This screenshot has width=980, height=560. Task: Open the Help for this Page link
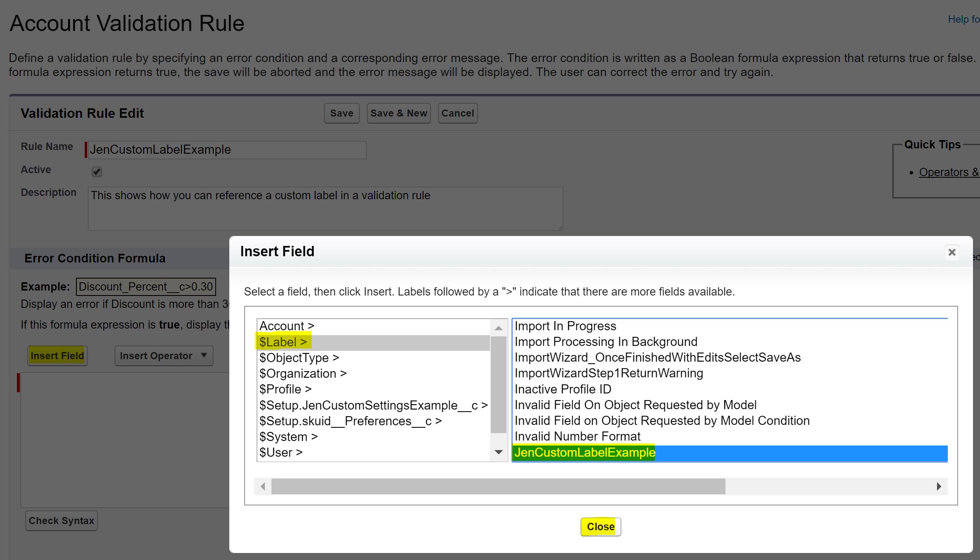963,19
